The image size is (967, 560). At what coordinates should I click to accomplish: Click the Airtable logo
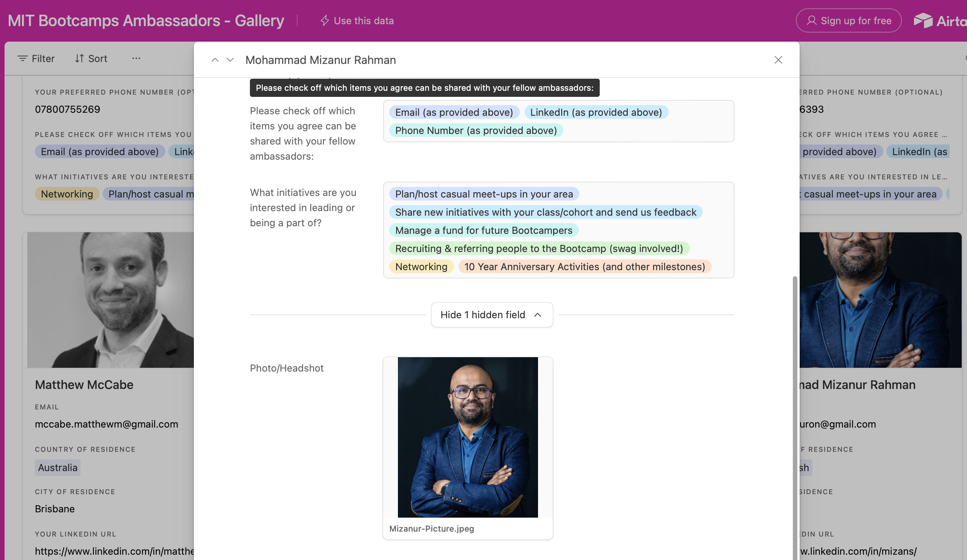(x=940, y=21)
